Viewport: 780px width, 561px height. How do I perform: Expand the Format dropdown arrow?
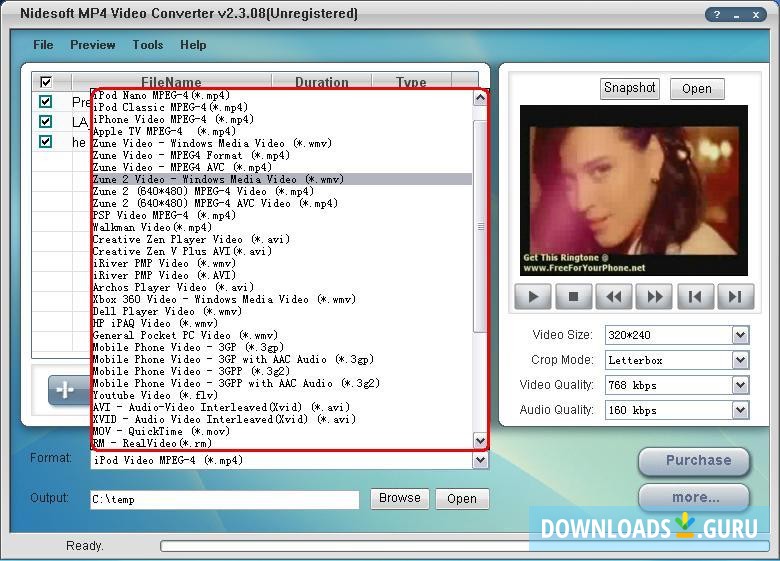(480, 460)
